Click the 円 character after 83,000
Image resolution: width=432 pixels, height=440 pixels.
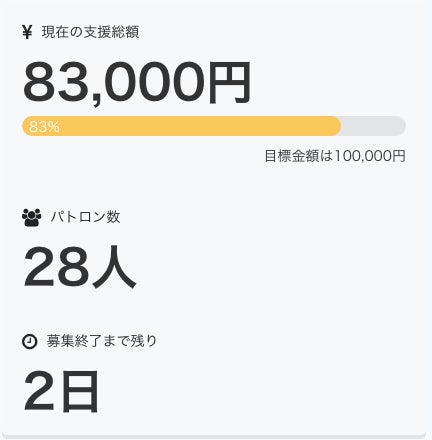pyautogui.click(x=230, y=83)
